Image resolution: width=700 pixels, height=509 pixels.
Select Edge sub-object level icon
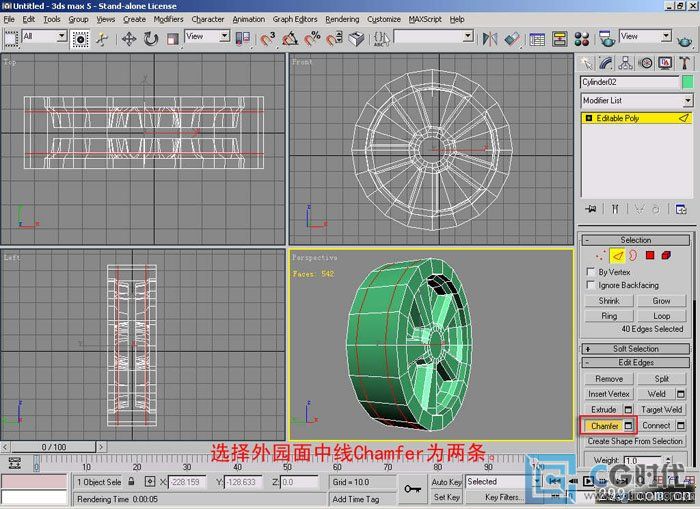pos(617,255)
